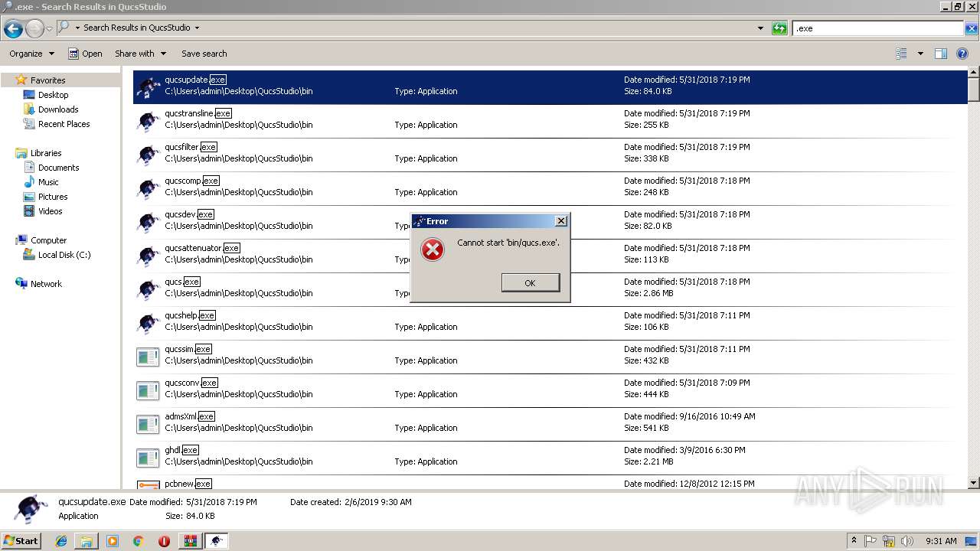
Task: Open Documents library
Action: click(x=58, y=168)
